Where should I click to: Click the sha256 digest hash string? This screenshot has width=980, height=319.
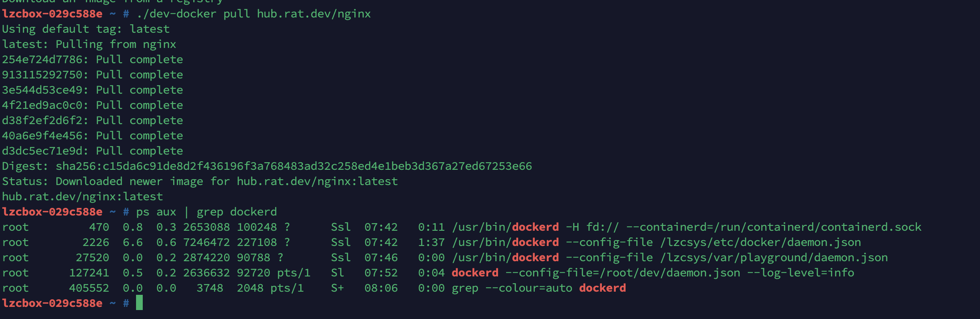pos(294,166)
